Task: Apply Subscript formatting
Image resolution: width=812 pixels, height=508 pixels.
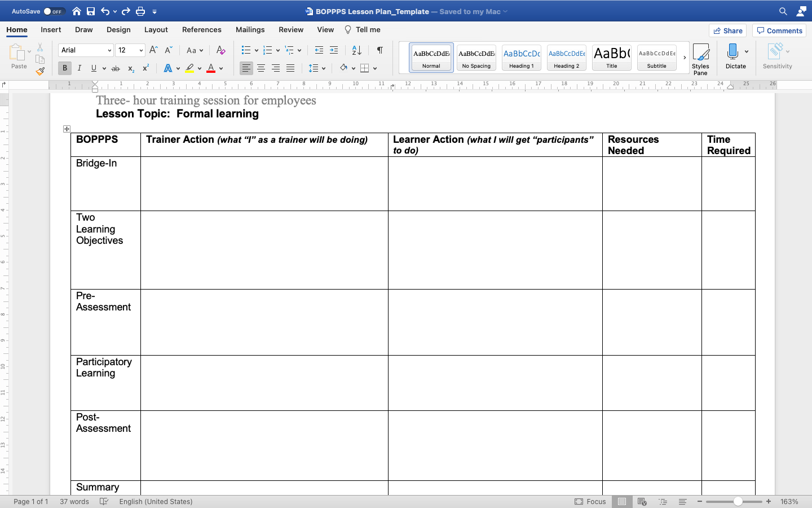Action: (x=130, y=68)
